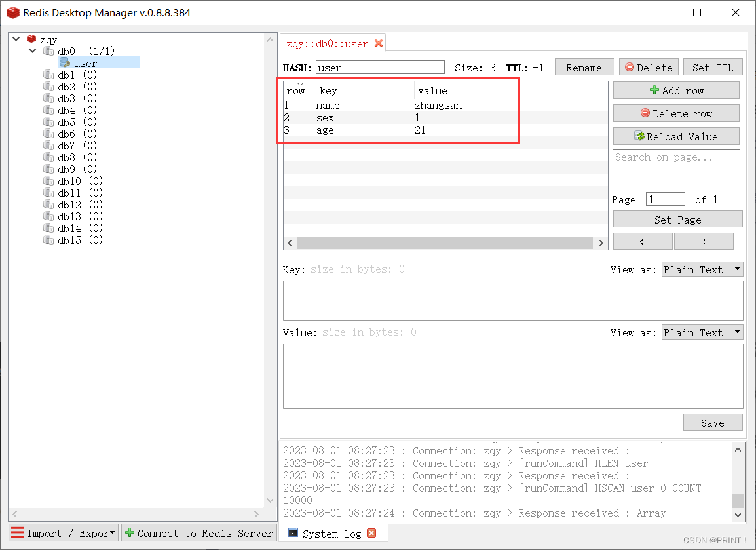Click the db1 database icon
Viewport: 756px width, 550px height.
48,74
